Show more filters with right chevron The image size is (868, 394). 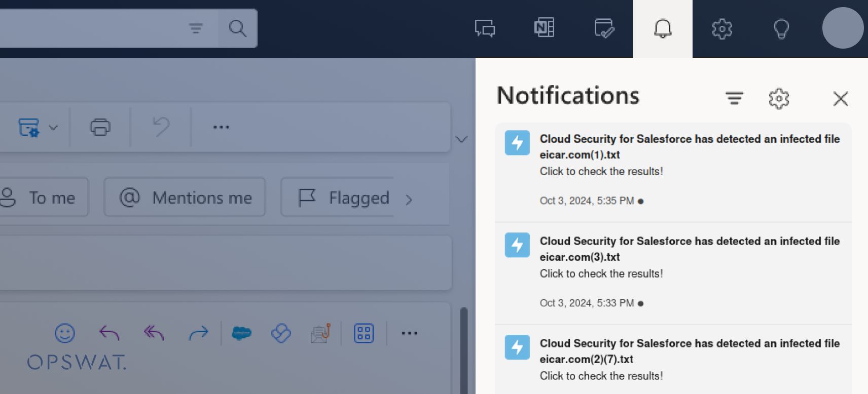point(409,200)
